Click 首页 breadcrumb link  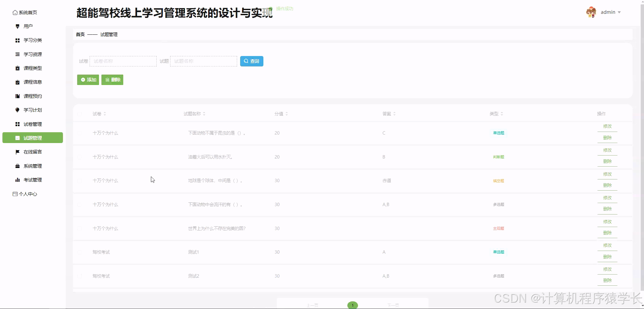point(80,34)
